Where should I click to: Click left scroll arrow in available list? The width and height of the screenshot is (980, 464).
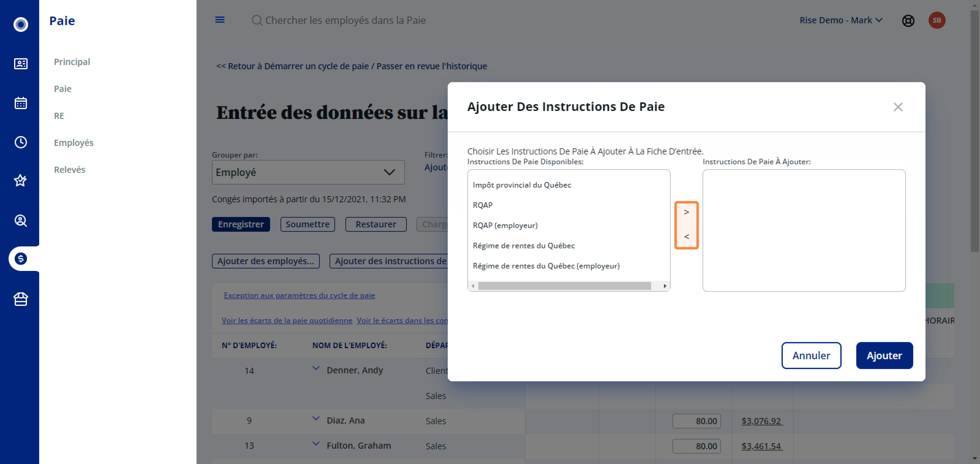[x=473, y=286]
